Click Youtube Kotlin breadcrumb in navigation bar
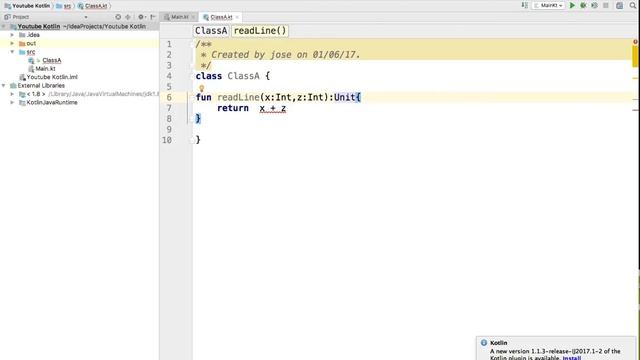This screenshot has height=360, width=640. click(x=27, y=6)
